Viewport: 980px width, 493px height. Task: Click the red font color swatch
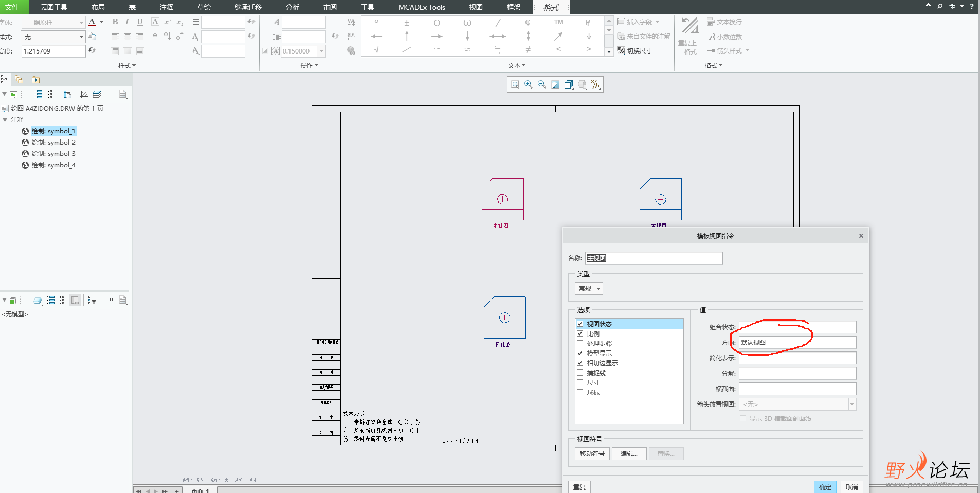[x=92, y=22]
